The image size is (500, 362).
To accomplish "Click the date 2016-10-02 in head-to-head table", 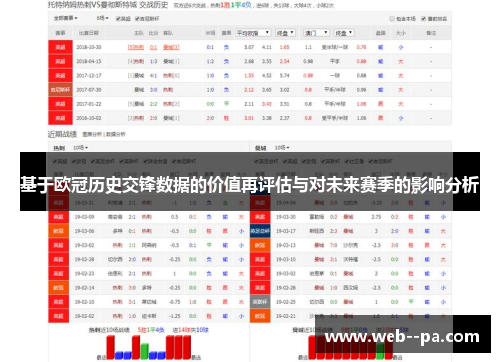I will [x=89, y=118].
